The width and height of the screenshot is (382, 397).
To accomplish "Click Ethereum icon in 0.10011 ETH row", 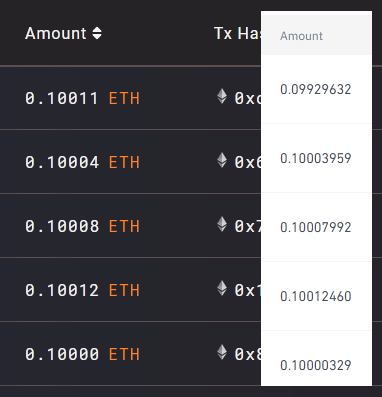I will [x=222, y=96].
